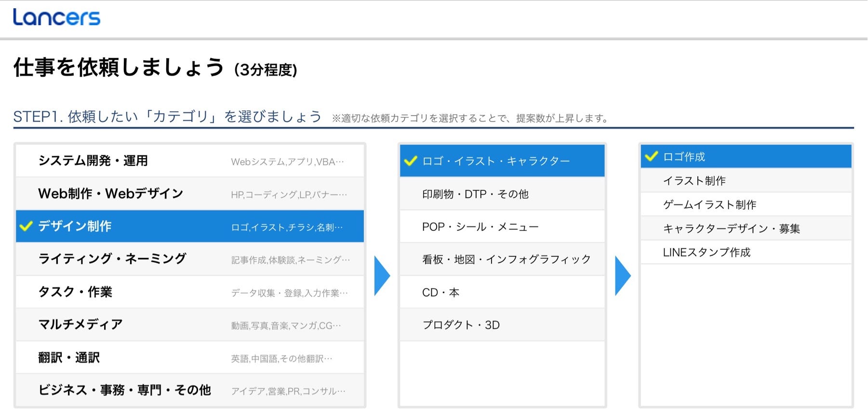Click description text 記事作成,体験談,ネーミング…
The image size is (868, 418).
(291, 260)
